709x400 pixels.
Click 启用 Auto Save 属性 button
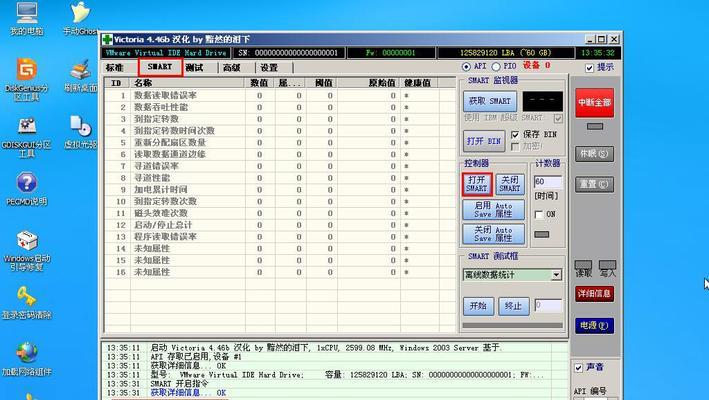(x=493, y=210)
